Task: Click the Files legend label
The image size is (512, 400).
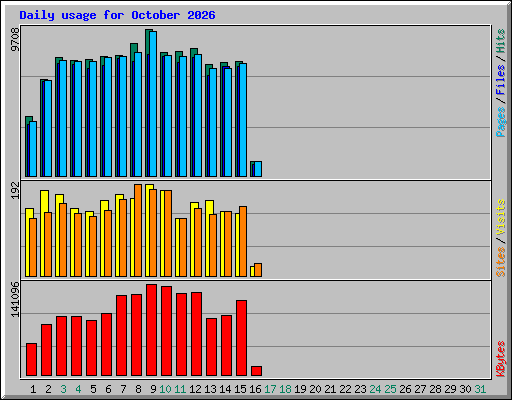Action: (x=501, y=80)
